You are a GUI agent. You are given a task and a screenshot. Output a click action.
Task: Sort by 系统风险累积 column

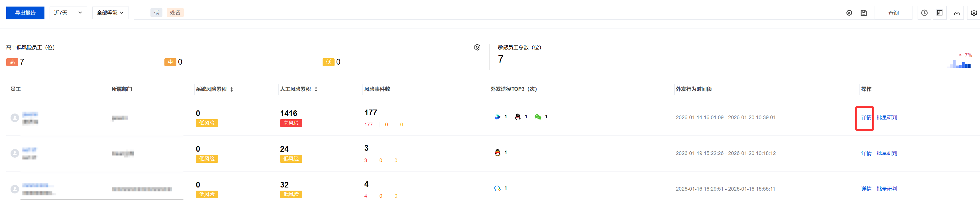[x=232, y=89]
